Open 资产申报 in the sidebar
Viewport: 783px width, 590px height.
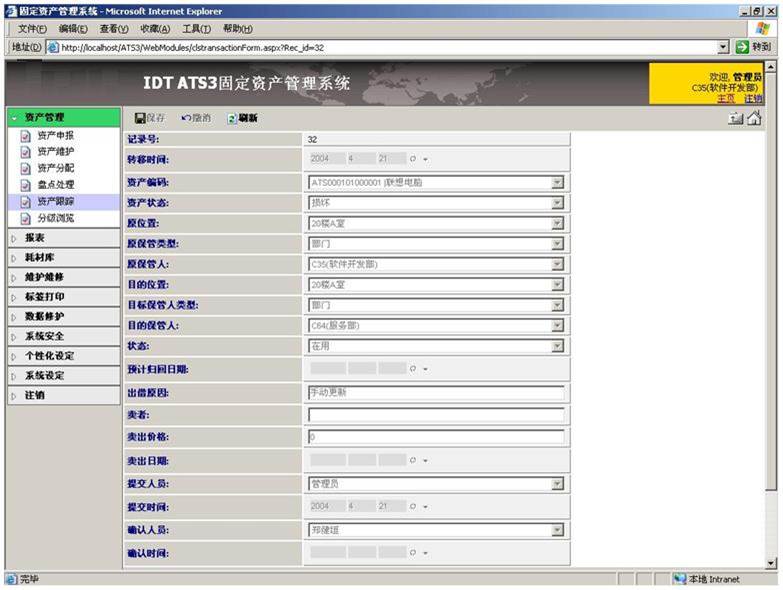point(55,135)
